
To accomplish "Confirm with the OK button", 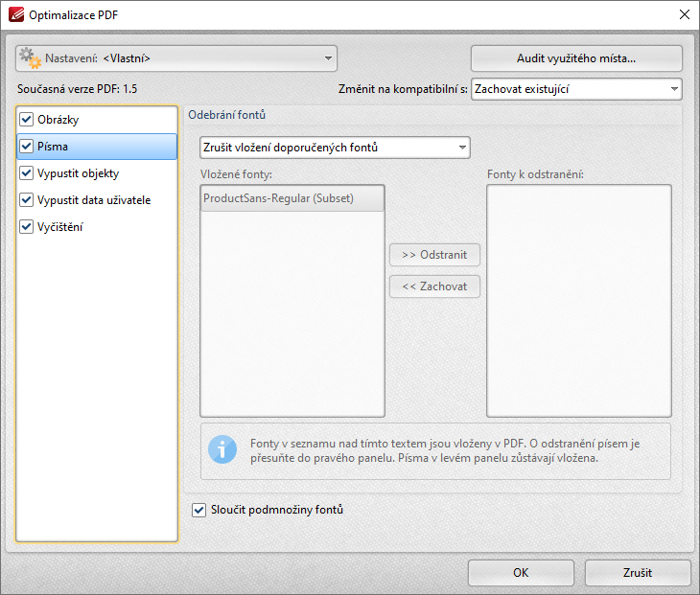I will (521, 573).
